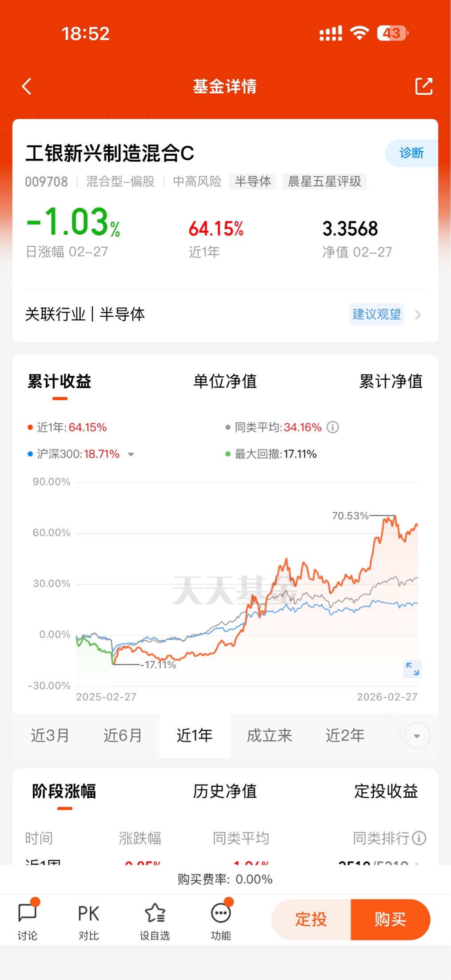Tap the 诊断 diagnosis button
451x980 pixels.
(x=411, y=153)
